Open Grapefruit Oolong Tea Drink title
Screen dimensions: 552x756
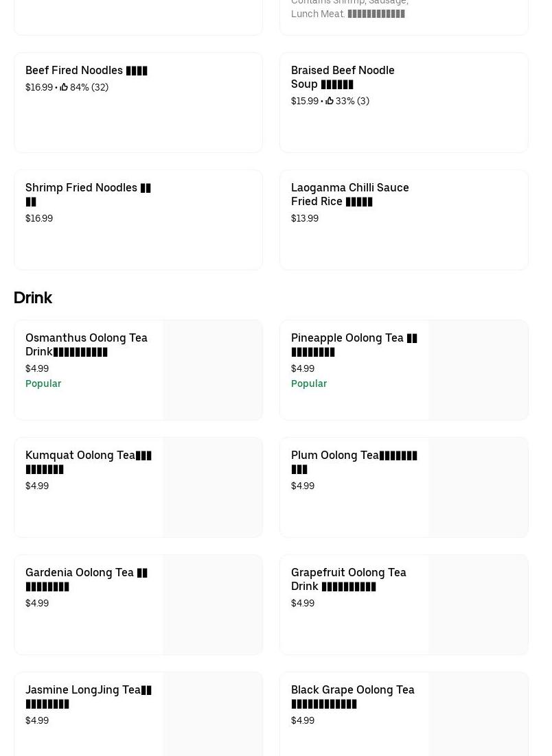tap(348, 579)
